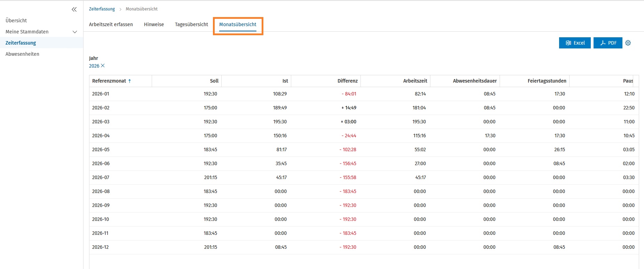Expand Meine Stammdaten chevron
The height and width of the screenshot is (269, 644).
point(74,32)
